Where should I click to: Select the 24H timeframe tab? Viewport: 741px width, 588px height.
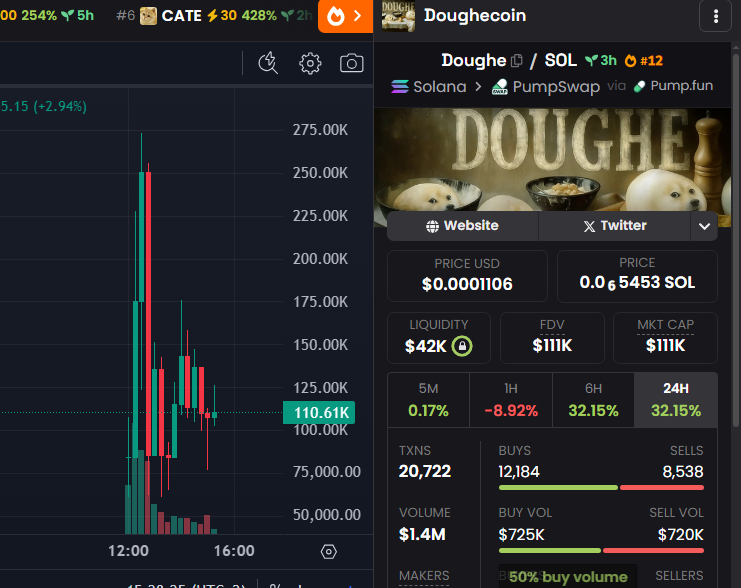[676, 400]
